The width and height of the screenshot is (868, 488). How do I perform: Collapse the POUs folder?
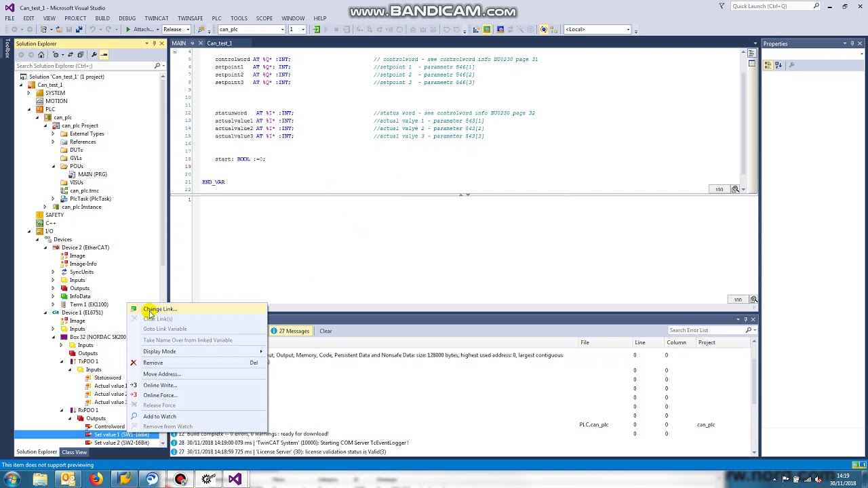(54, 166)
